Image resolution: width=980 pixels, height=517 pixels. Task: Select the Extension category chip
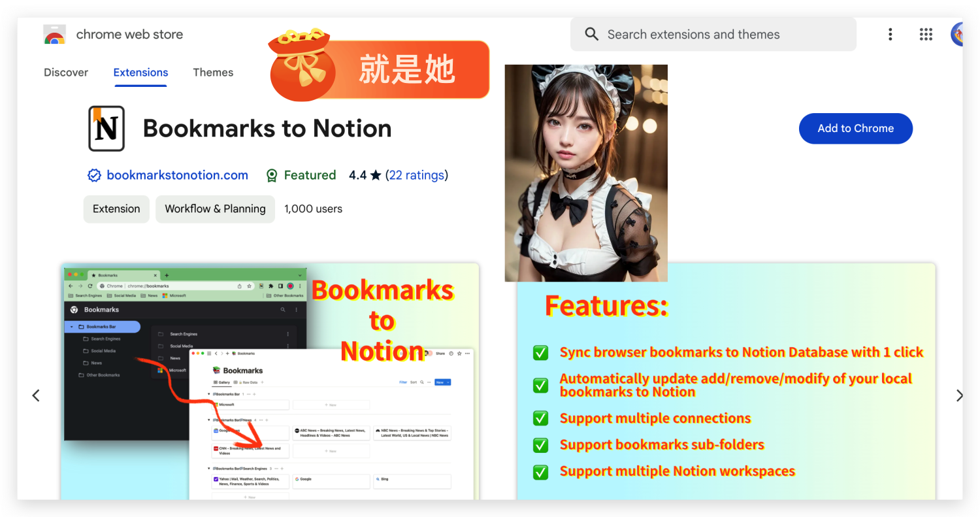click(116, 208)
